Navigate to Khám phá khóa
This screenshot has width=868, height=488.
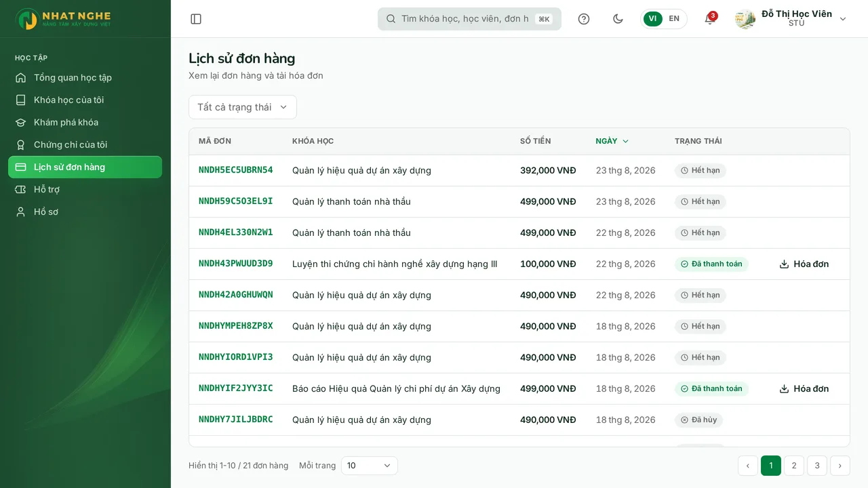point(85,122)
